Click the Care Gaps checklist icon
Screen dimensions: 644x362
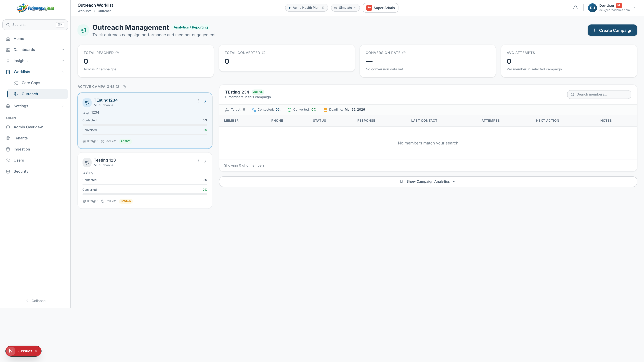click(16, 83)
